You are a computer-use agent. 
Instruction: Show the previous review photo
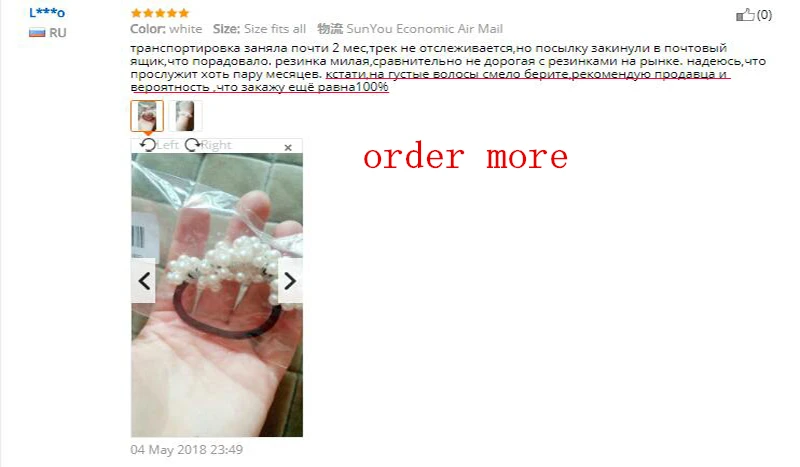(144, 281)
